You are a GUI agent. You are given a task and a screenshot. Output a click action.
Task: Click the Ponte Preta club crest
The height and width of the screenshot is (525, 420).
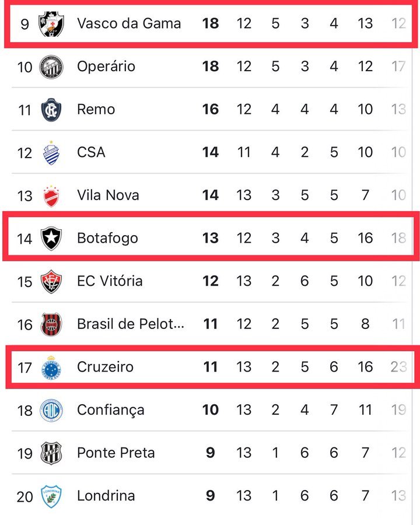pyautogui.click(x=51, y=453)
